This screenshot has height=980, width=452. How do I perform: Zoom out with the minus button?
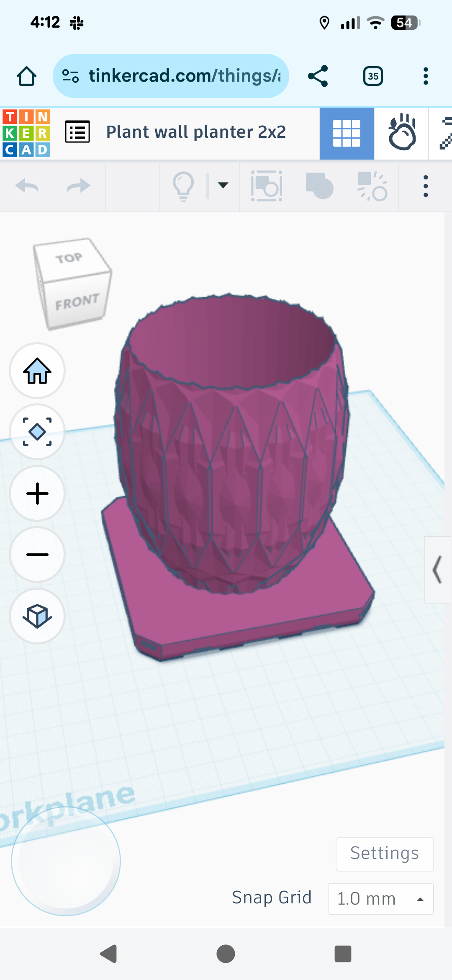(37, 554)
